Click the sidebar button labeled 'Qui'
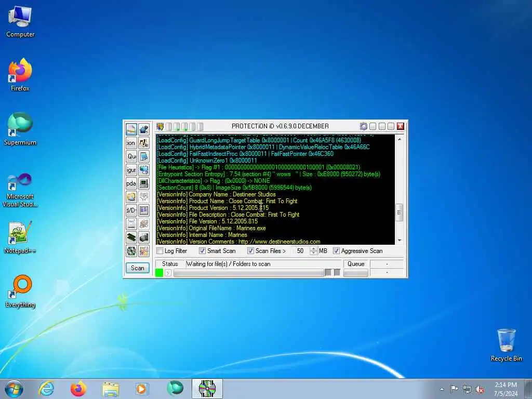Viewport: 532px width, 399px height. point(131,156)
